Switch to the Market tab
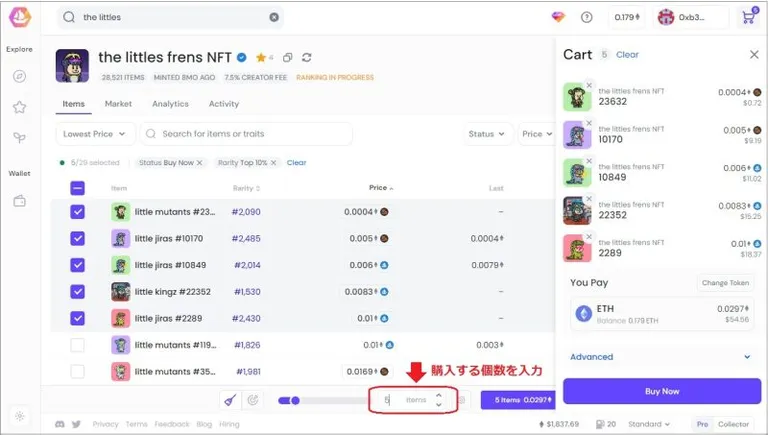The image size is (768, 435). tap(118, 104)
